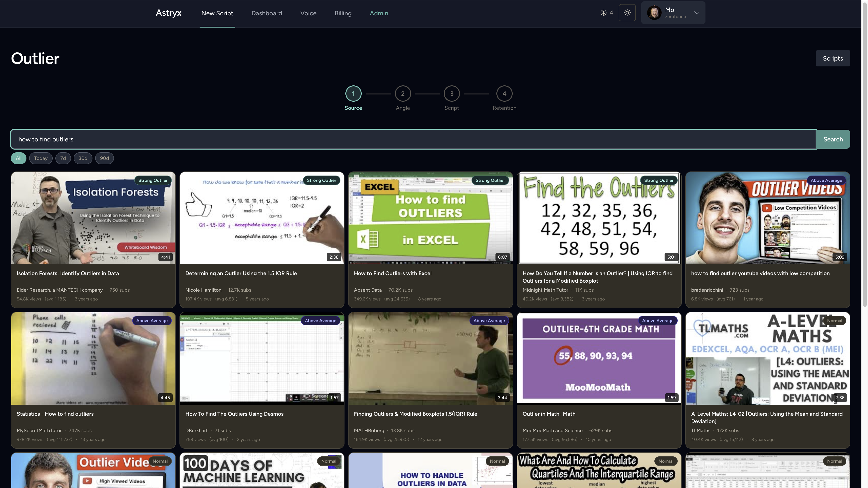Open the MySecretMathTutor phone calls thumbnail
868x488 pixels.
click(93, 358)
